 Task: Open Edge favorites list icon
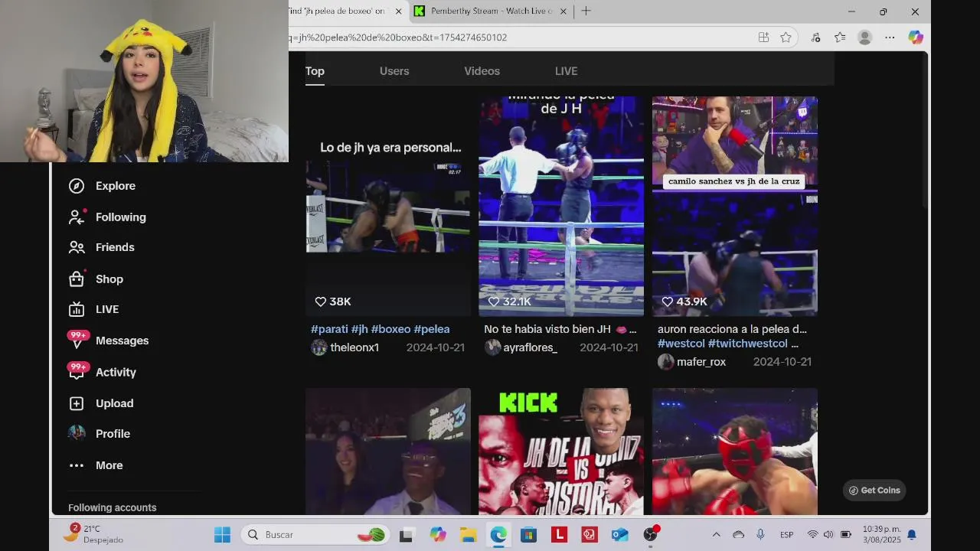click(x=840, y=37)
